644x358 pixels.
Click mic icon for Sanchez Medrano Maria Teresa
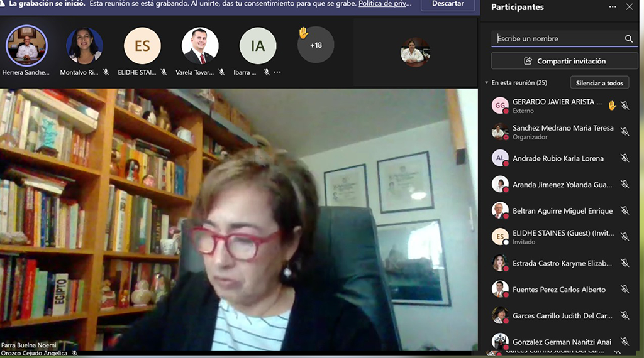point(625,132)
